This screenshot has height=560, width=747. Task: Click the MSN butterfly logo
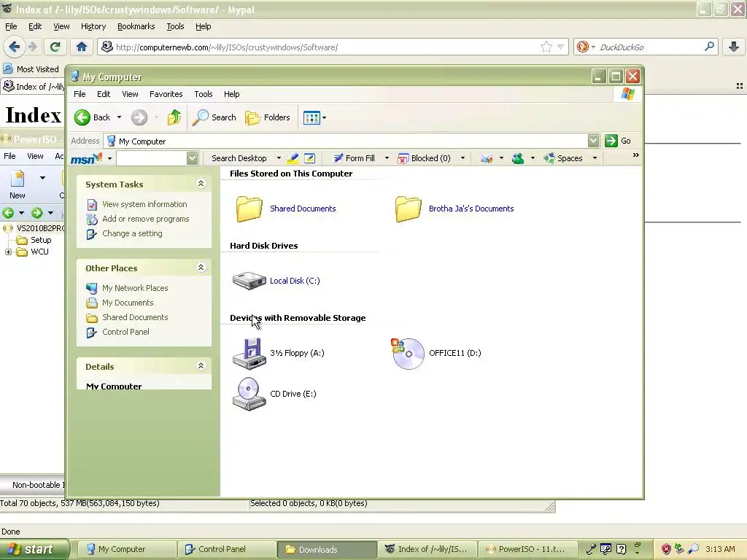[x=86, y=158]
